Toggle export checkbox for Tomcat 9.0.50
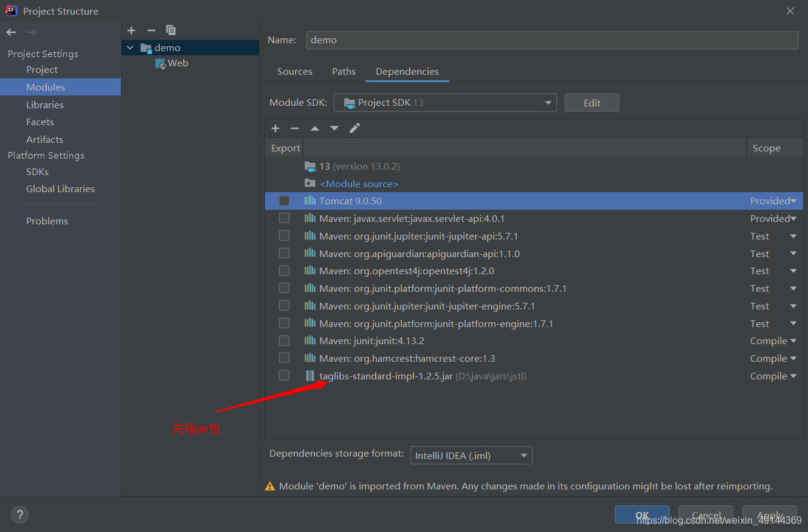The image size is (808, 532). (x=284, y=201)
